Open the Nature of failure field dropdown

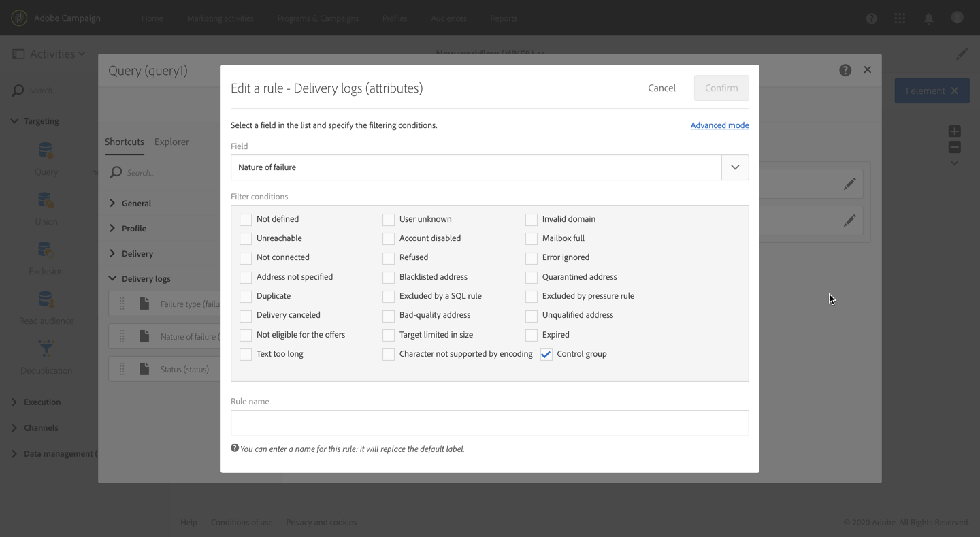click(735, 167)
